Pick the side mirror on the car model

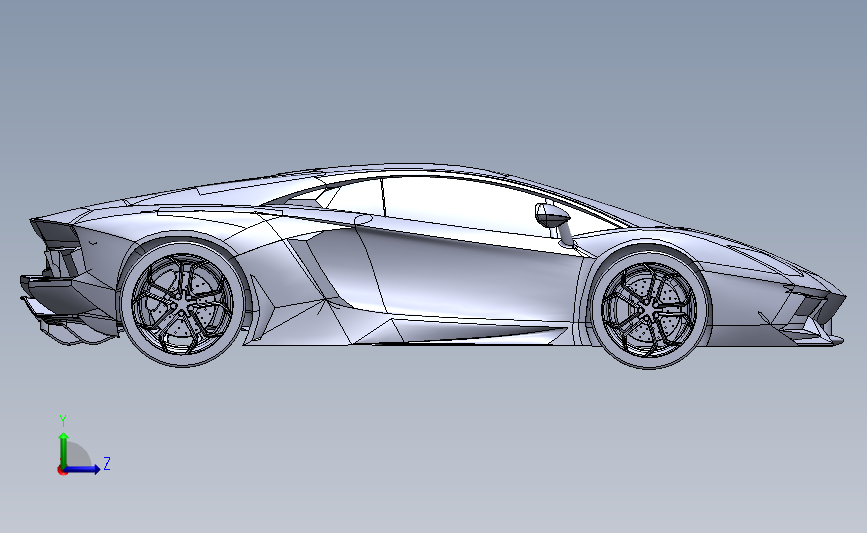point(552,215)
